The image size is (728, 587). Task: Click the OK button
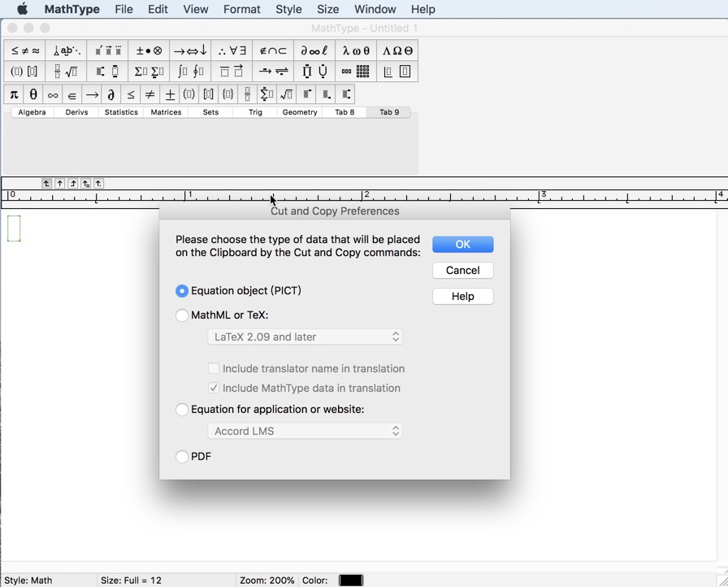pyautogui.click(x=462, y=244)
